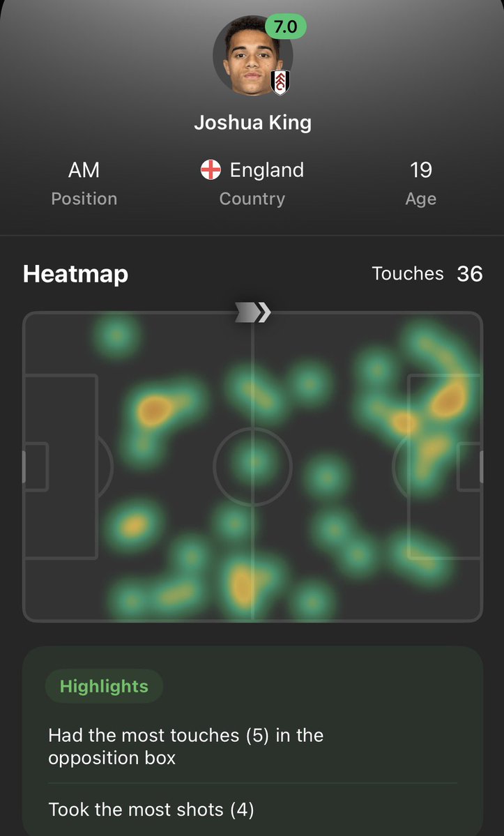This screenshot has width=504, height=836.
Task: Tap the Touches 36 counter
Action: coord(427,273)
